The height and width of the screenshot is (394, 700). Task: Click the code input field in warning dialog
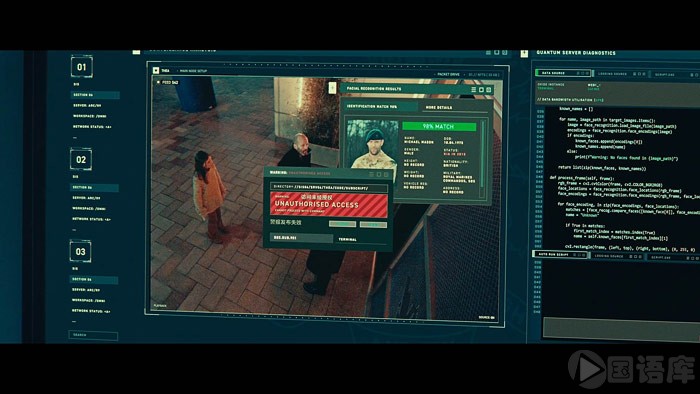[x=301, y=238]
